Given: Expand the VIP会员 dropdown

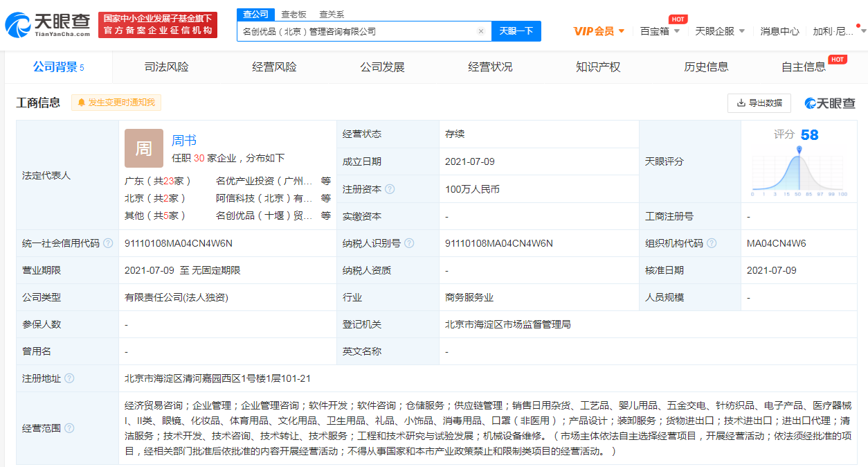Looking at the screenshot, I should 599,31.
